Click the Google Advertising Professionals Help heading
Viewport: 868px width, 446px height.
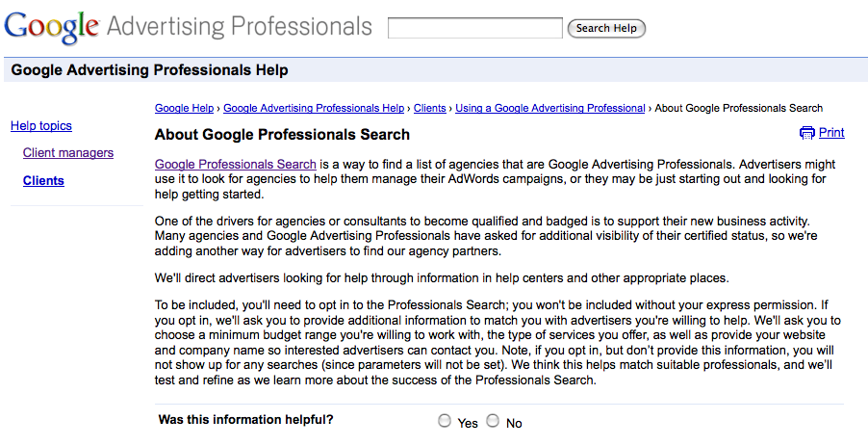click(149, 70)
